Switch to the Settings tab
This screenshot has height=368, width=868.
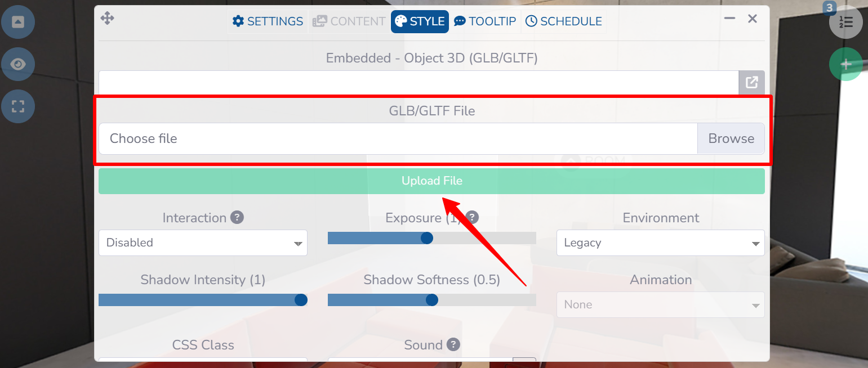coord(268,21)
